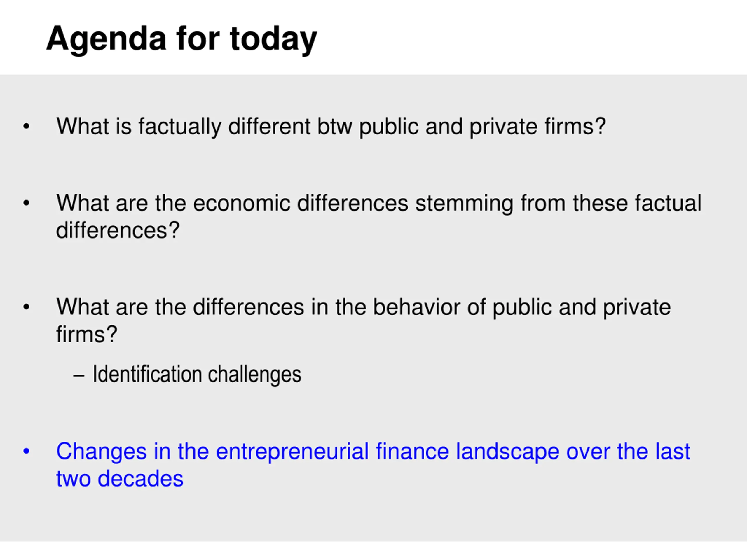Click the "Identification challenges" sub-bullet

(x=197, y=374)
